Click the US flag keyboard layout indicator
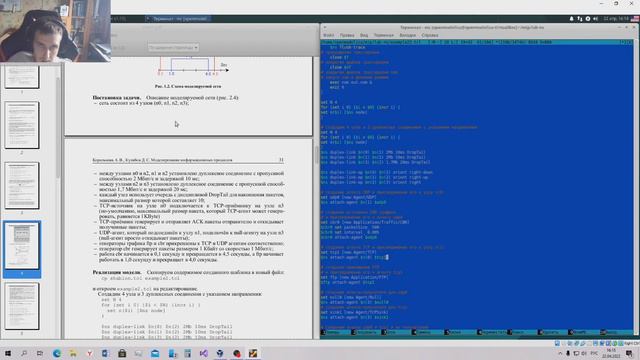This screenshot has width=640, height=360. [x=635, y=19]
